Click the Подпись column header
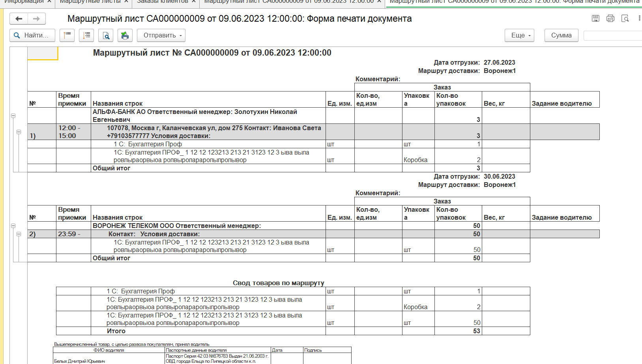 coord(327,350)
